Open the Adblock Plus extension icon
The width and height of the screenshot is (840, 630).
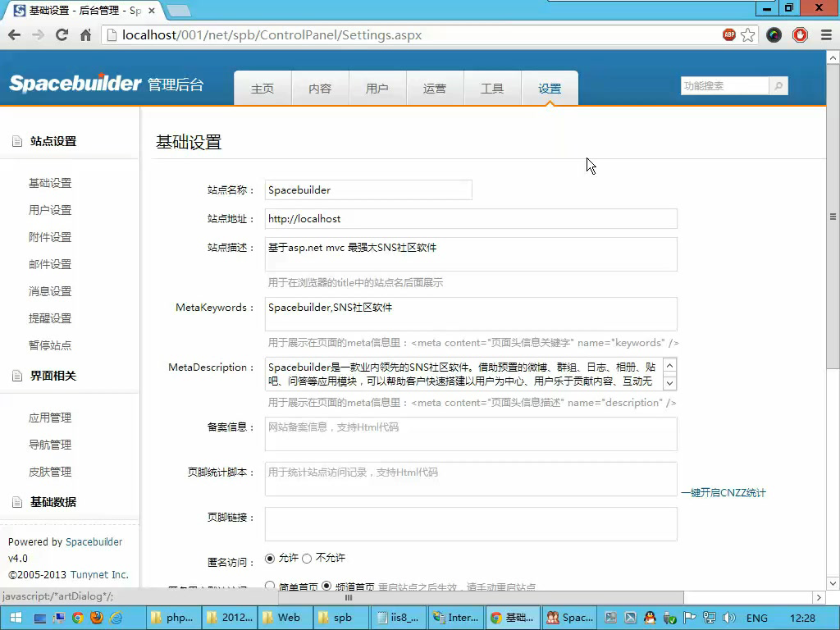pos(728,35)
